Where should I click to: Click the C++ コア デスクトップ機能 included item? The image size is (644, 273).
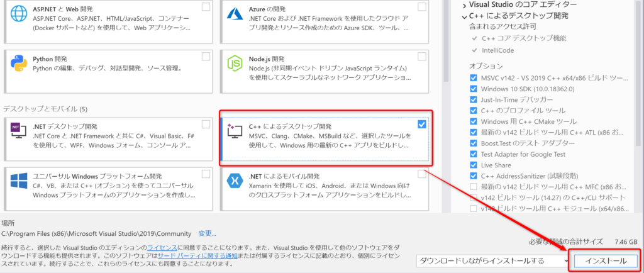[x=525, y=38]
